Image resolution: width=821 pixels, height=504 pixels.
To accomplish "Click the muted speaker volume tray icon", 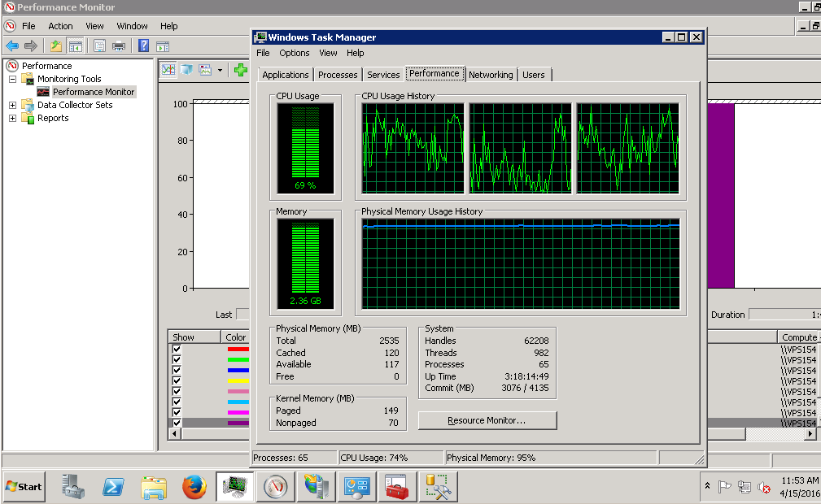I will (x=764, y=488).
